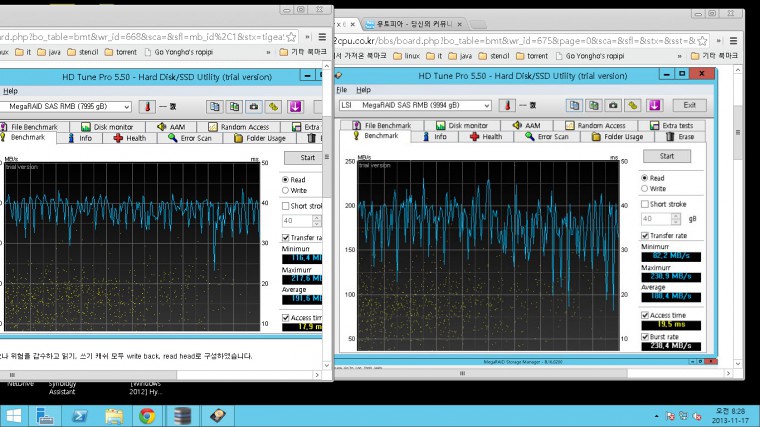Toggle Short stroke checkbox in left HD Tune

coord(285,206)
